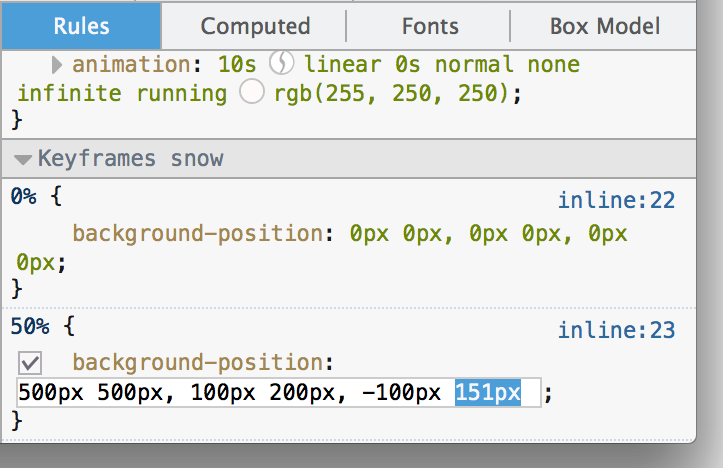The image size is (723, 468).
Task: Collapse the Keyframes snow section
Action: (x=23, y=159)
